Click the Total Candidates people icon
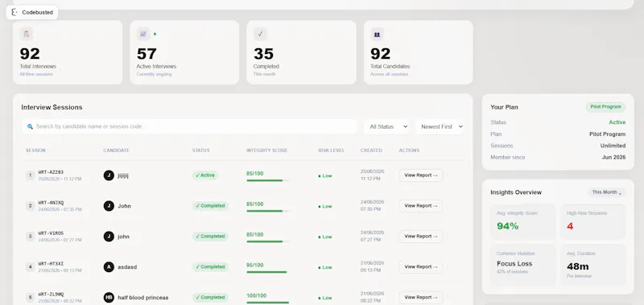The width and height of the screenshot is (644, 305). tap(377, 34)
